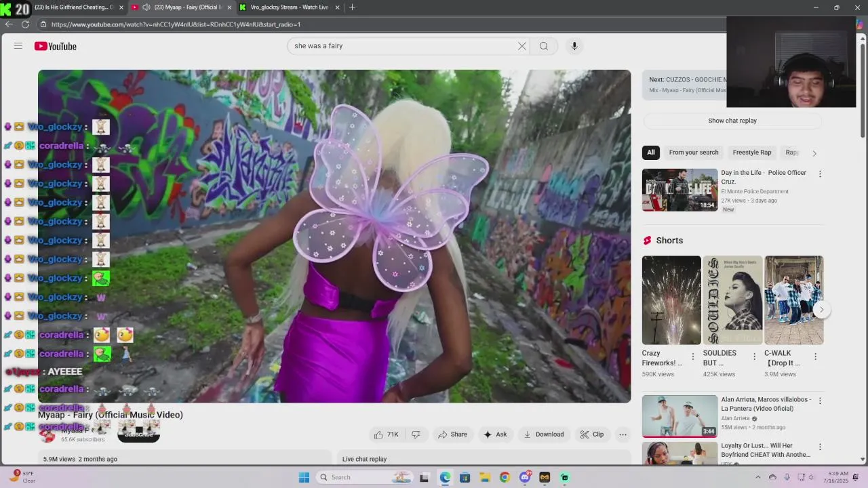Switch to 'Vro_glockzy Stream' Kick tab

[x=290, y=7]
